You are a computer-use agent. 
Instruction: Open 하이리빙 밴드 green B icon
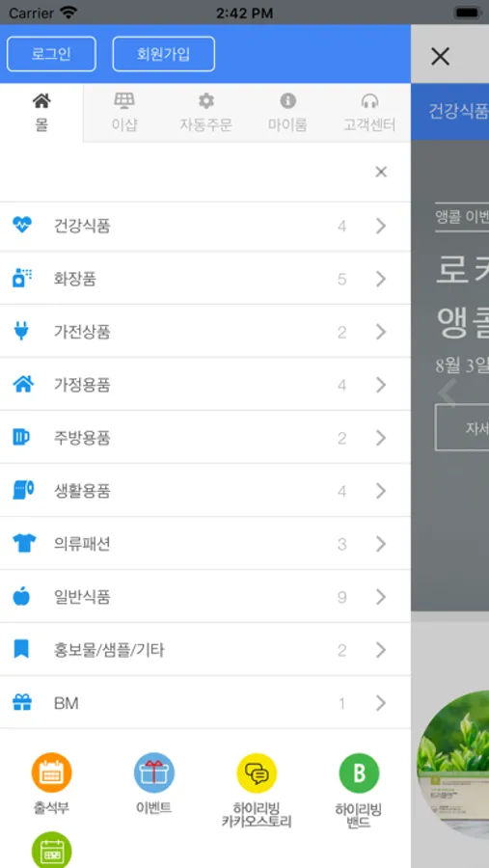tap(359, 773)
